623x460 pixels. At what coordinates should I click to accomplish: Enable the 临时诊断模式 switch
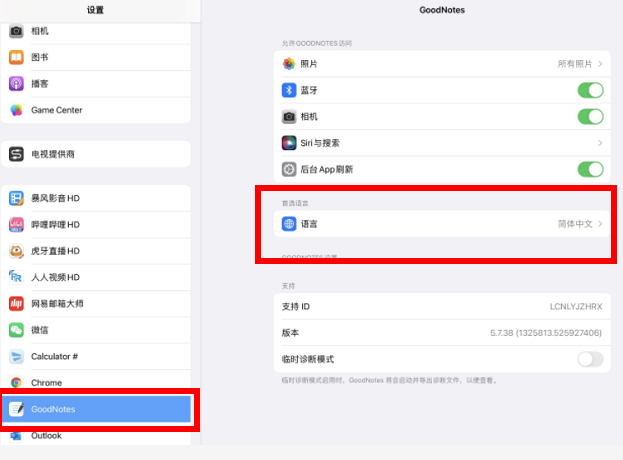pyautogui.click(x=590, y=359)
